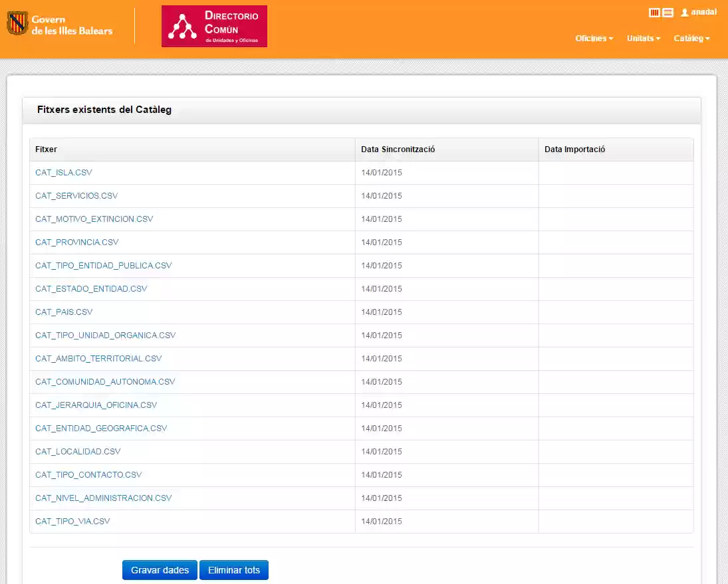Open CAT_TIPO_VIA.CSV
This screenshot has height=584, width=728.
[x=72, y=521]
